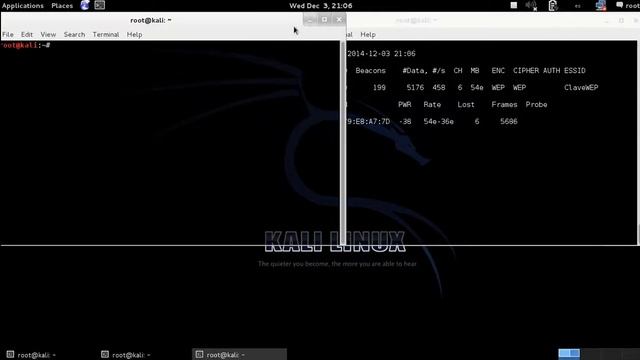Click the 'PWR' column header
The width and height of the screenshot is (640, 360).
404,104
